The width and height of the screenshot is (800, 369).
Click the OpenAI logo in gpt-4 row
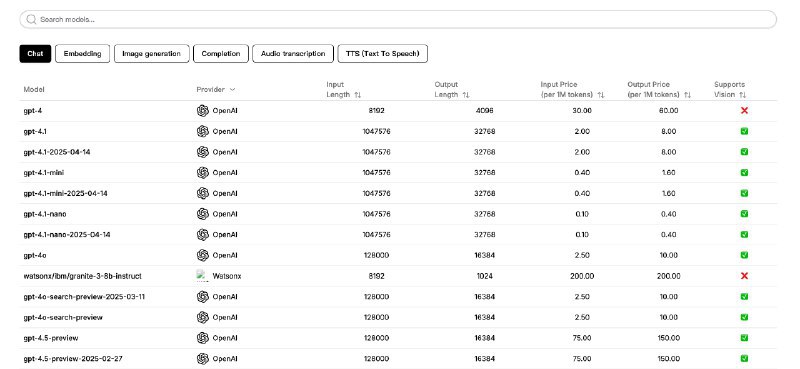pyautogui.click(x=203, y=111)
